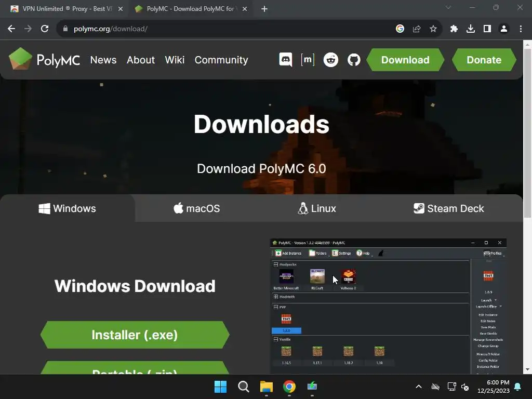Share this page via share icon
The width and height of the screenshot is (532, 399).
pyautogui.click(x=417, y=29)
